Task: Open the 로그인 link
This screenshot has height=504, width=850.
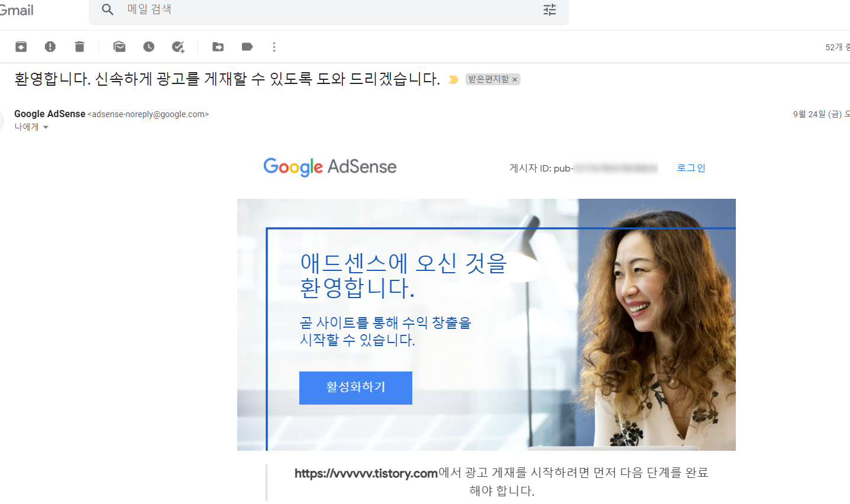Action: click(x=691, y=168)
